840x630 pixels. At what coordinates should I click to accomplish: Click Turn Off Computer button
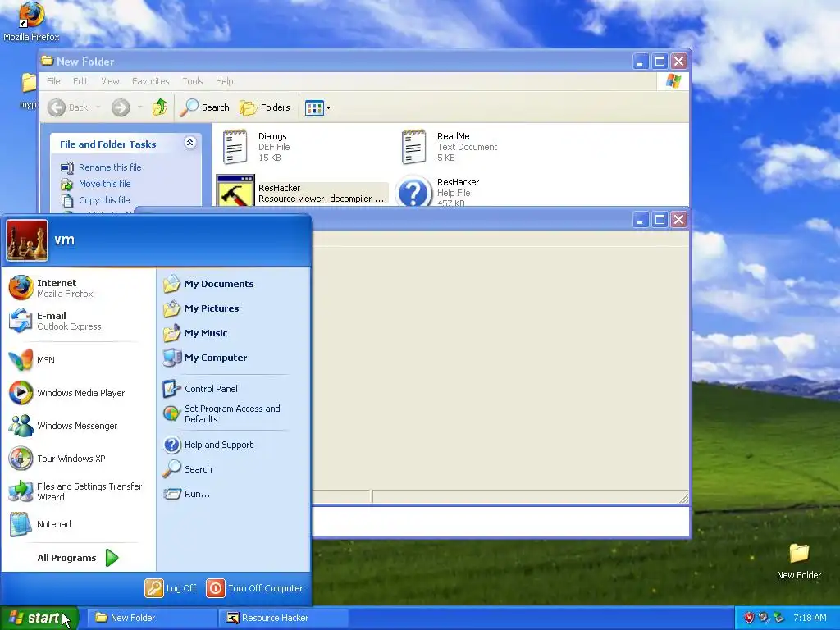pos(255,587)
